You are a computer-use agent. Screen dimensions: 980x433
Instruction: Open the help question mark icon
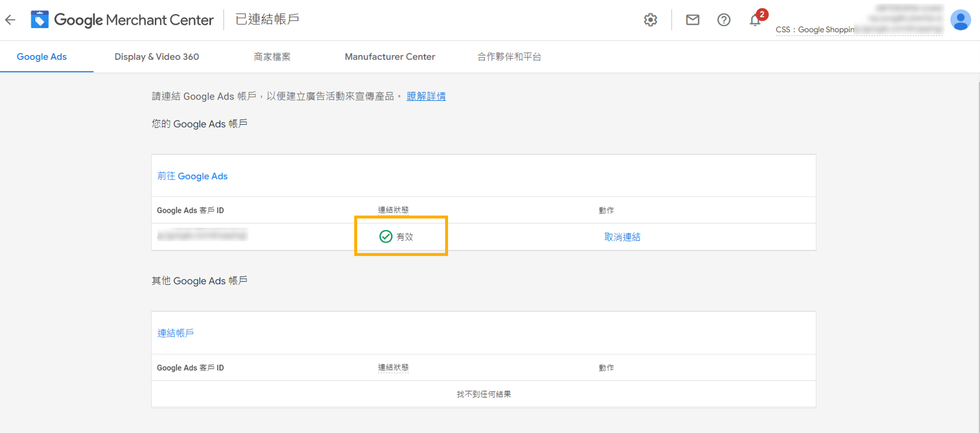tap(724, 20)
